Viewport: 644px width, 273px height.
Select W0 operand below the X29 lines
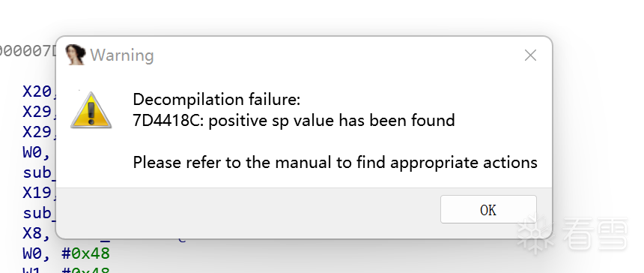[37, 152]
